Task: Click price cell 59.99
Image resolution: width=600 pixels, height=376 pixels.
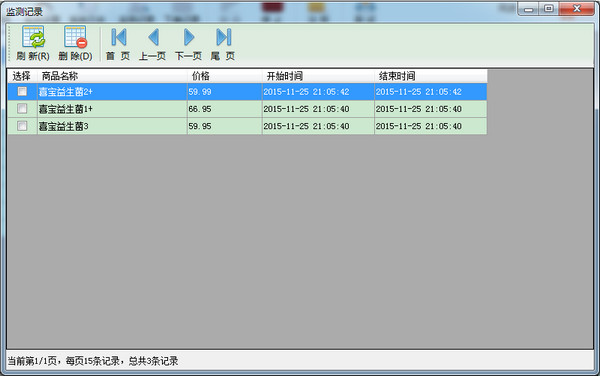Action: 225,92
